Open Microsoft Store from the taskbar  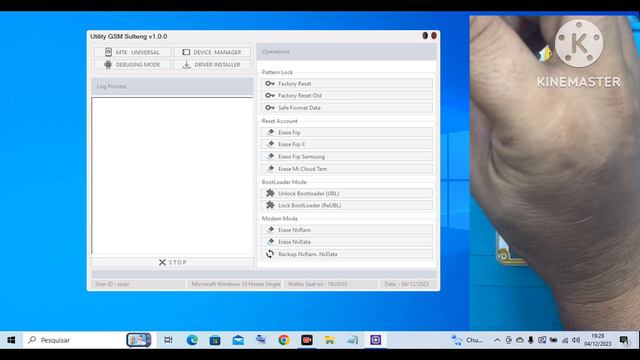(x=215, y=340)
